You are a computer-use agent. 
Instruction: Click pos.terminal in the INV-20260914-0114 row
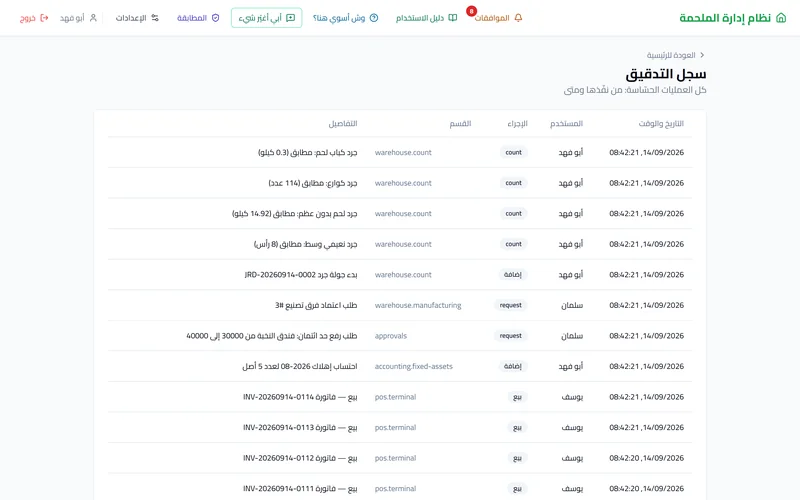(x=395, y=397)
